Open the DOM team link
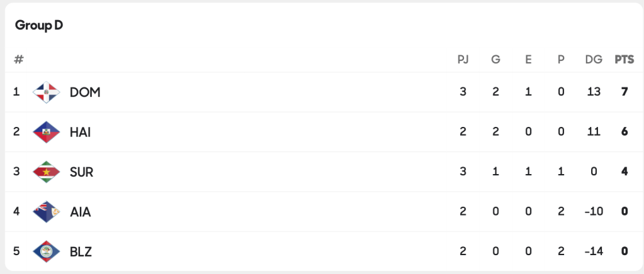This screenshot has height=274, width=644. 85,92
